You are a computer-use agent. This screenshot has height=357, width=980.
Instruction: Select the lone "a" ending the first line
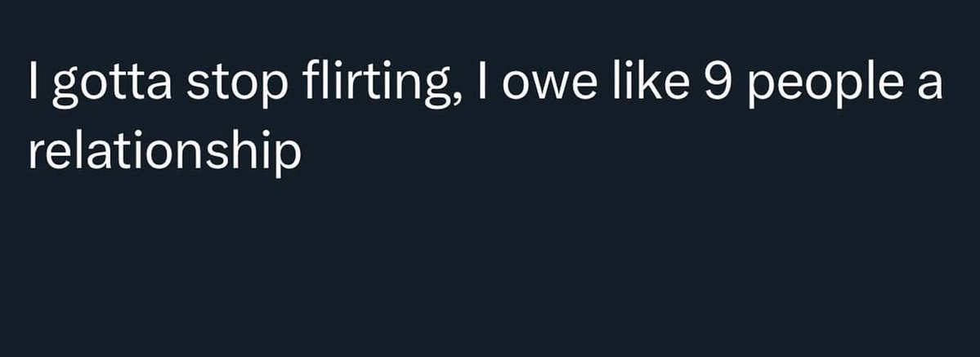click(929, 87)
